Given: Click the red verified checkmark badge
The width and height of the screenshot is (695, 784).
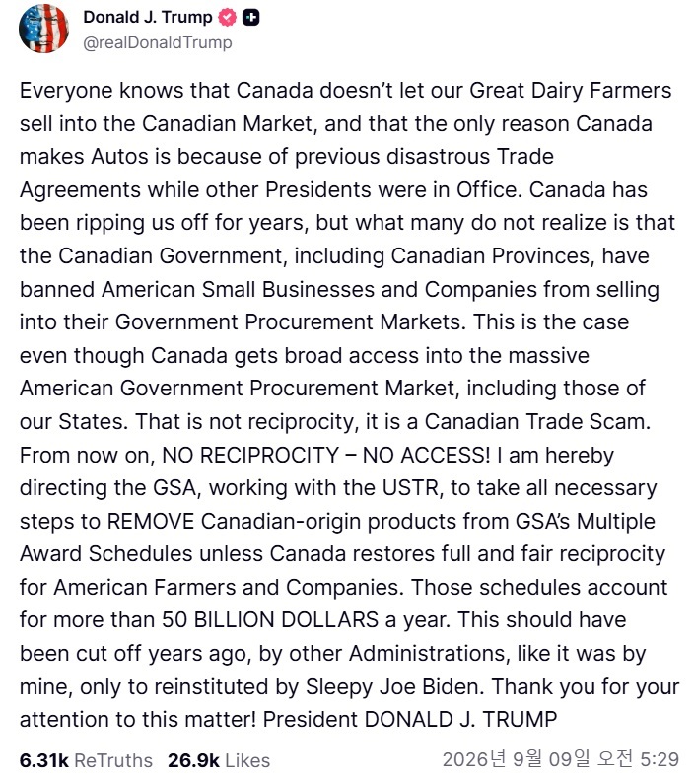Looking at the screenshot, I should [x=228, y=18].
